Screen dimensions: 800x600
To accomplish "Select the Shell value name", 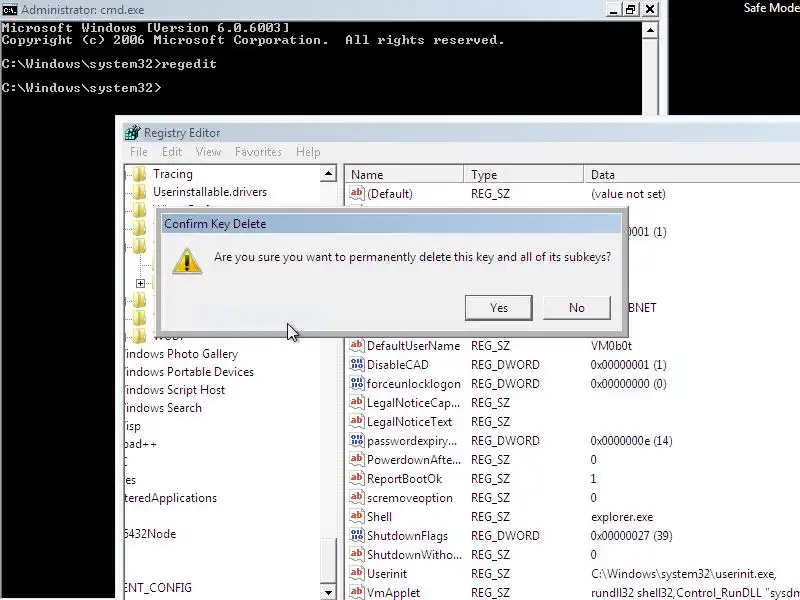I will click(380, 516).
